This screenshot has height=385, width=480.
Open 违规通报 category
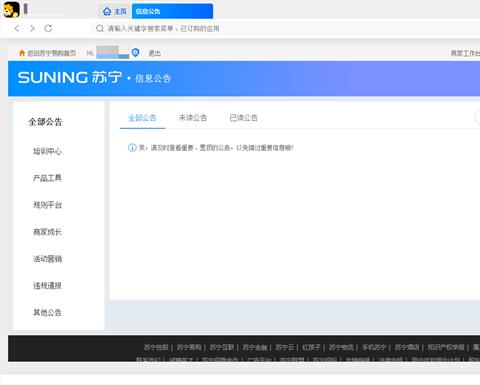tap(47, 286)
